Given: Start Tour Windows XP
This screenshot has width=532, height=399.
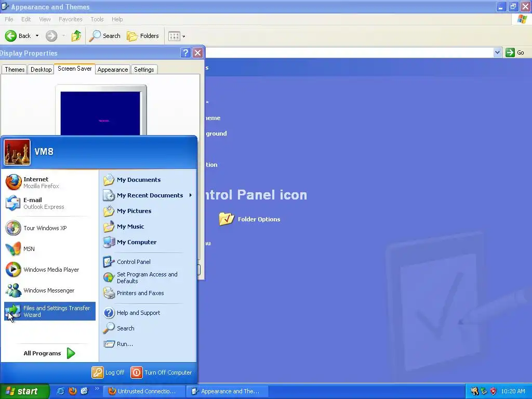Looking at the screenshot, I should tap(49, 228).
